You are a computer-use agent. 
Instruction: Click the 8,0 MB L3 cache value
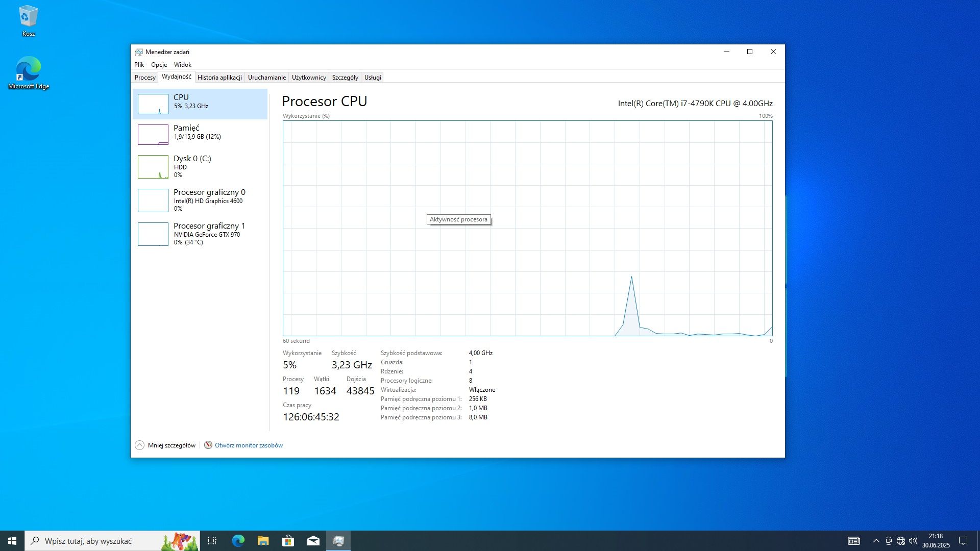(478, 417)
